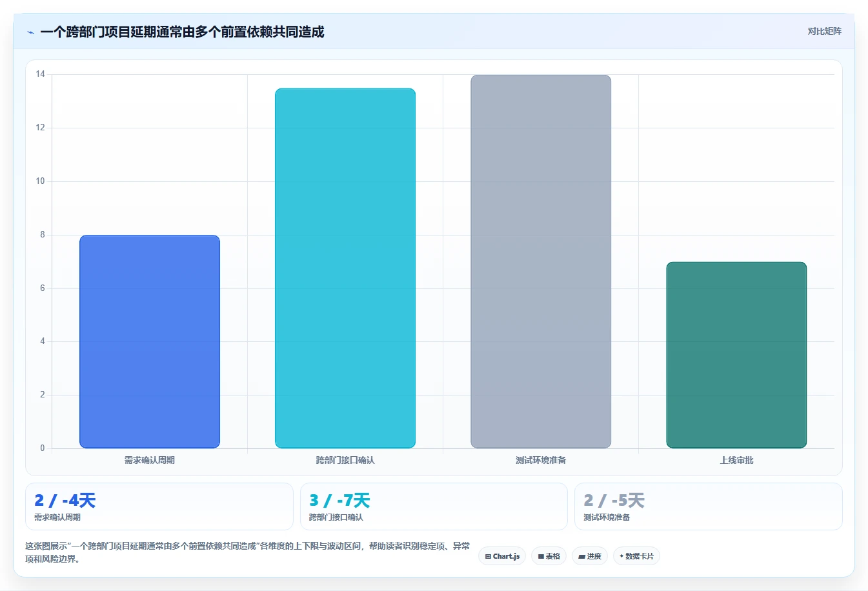
Task: Click the blue 需求确认周期 bar
Action: 150,341
